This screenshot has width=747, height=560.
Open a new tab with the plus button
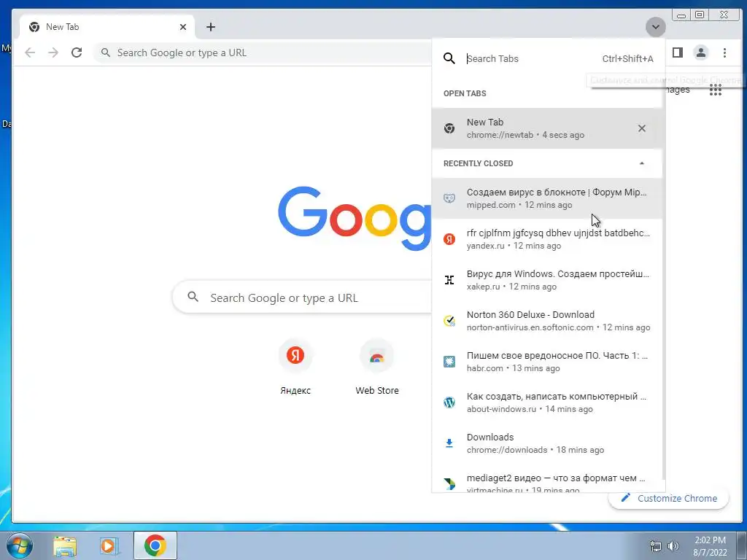(x=211, y=27)
